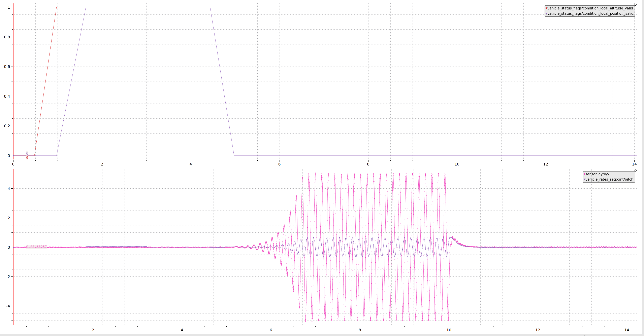Select the condition_local_altitude_valid legend entry
644x336 pixels.
[591, 8]
